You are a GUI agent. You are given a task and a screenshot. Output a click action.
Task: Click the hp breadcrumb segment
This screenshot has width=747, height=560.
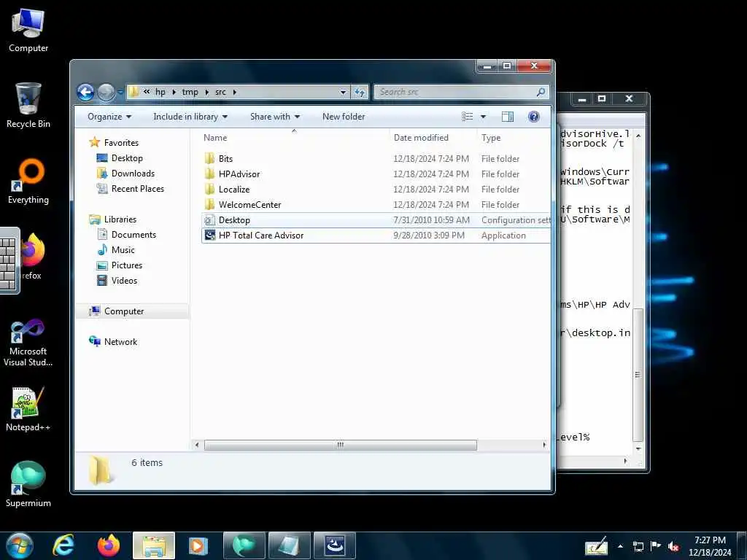pos(160,92)
